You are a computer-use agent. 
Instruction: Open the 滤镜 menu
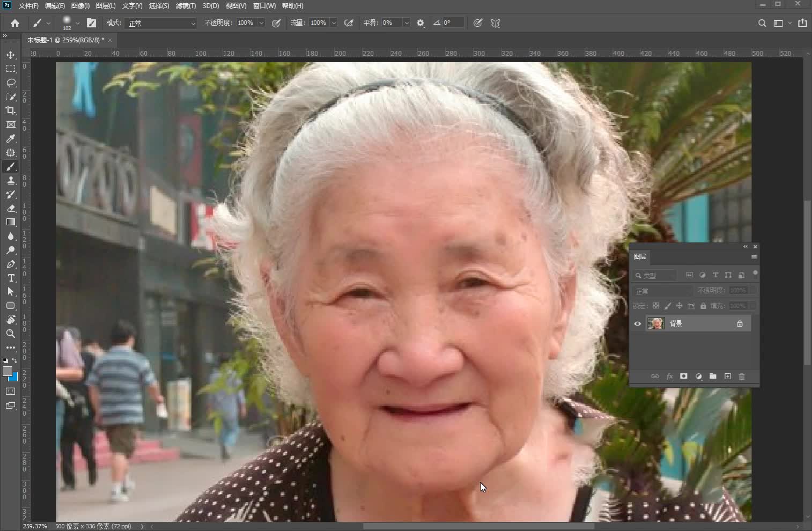tap(185, 6)
